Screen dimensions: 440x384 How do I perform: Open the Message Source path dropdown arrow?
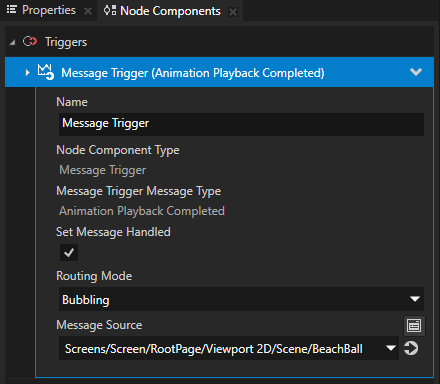[391, 348]
